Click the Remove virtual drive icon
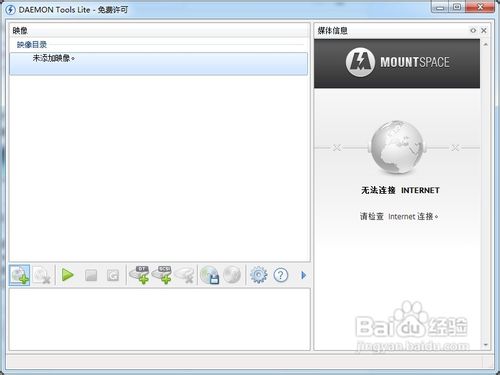Viewport: 500px width, 375px height. [x=184, y=275]
